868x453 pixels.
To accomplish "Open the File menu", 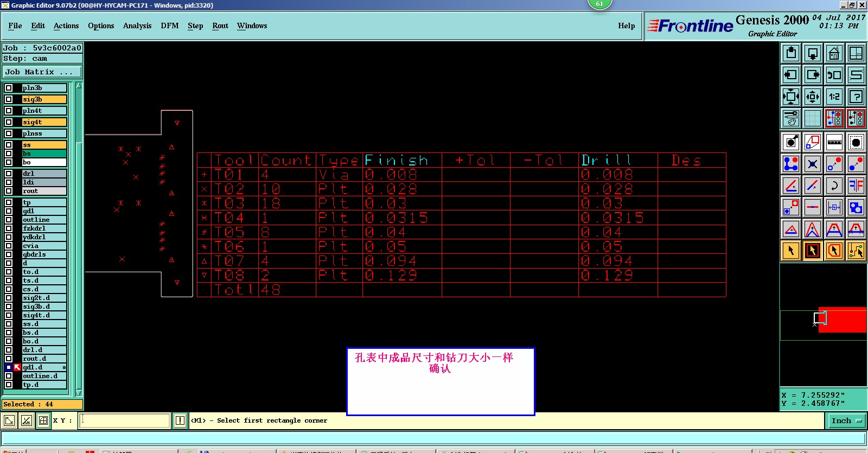I will click(15, 25).
